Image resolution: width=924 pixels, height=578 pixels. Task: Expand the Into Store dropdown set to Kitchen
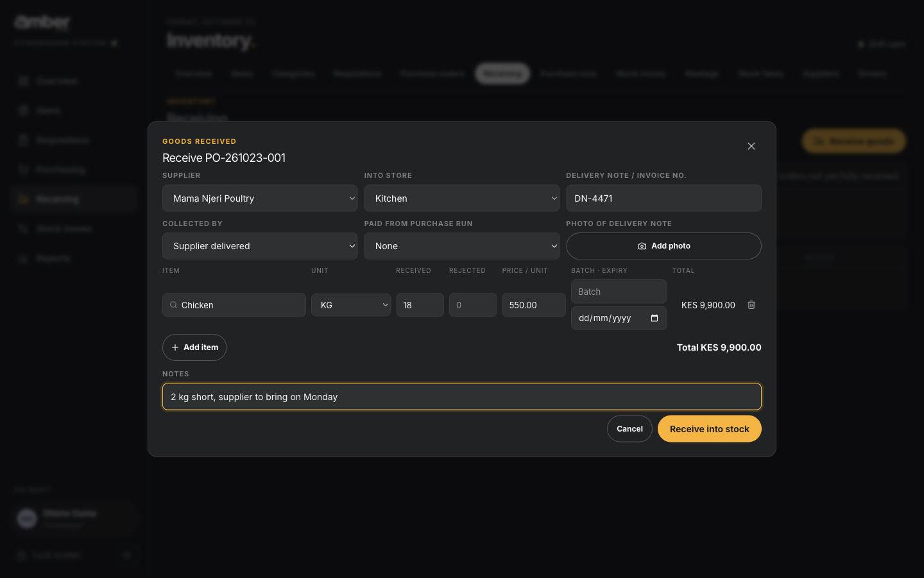[462, 198]
